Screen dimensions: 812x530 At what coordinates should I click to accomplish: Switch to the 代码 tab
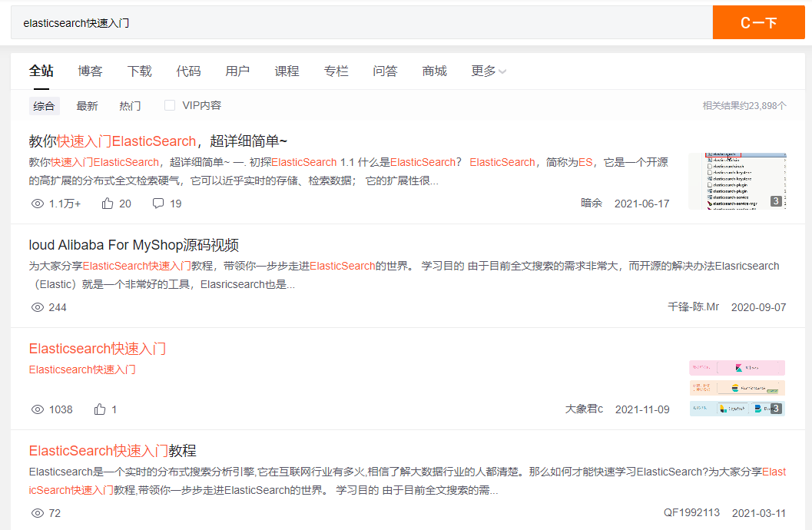[x=188, y=71]
